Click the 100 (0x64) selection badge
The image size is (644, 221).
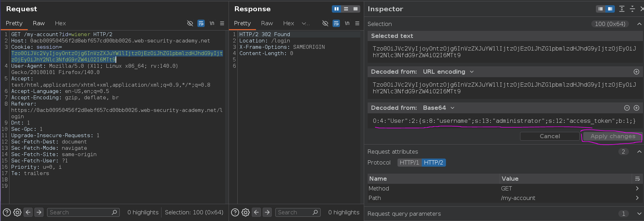tap(610, 24)
